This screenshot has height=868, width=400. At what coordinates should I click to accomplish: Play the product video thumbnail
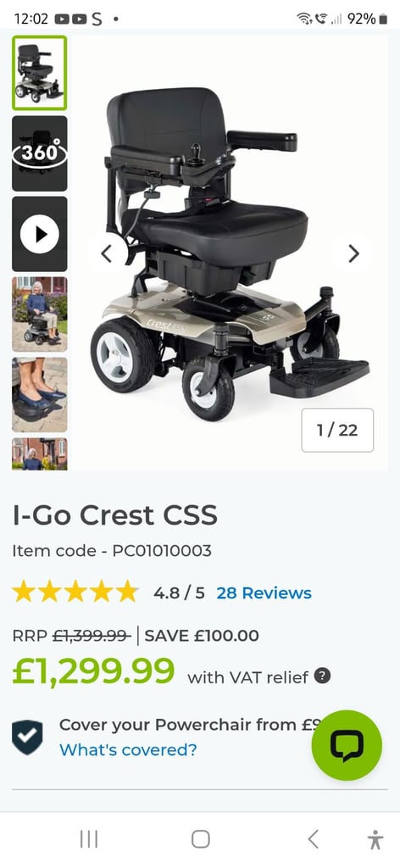tap(40, 234)
